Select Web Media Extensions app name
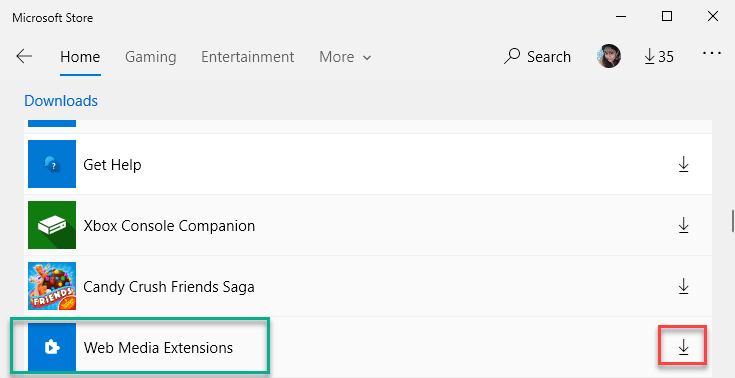Image resolution: width=735 pixels, height=378 pixels. click(x=158, y=348)
